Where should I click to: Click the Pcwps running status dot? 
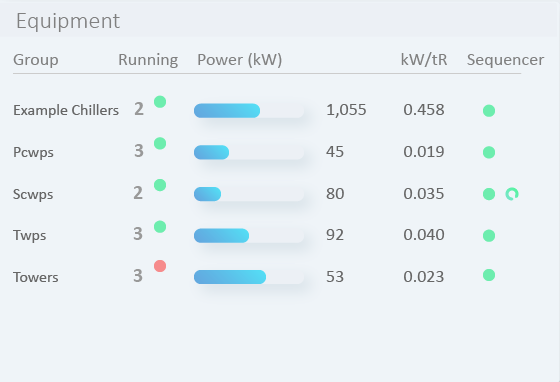160,144
